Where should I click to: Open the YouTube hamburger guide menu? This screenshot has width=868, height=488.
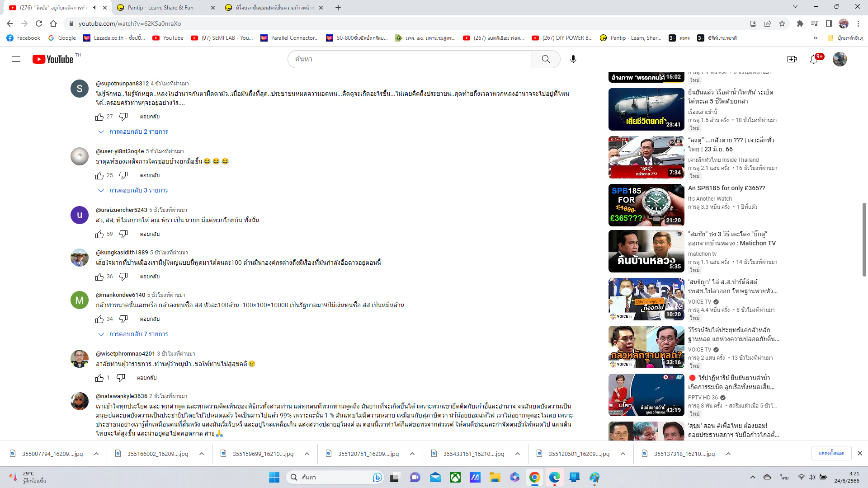click(16, 59)
